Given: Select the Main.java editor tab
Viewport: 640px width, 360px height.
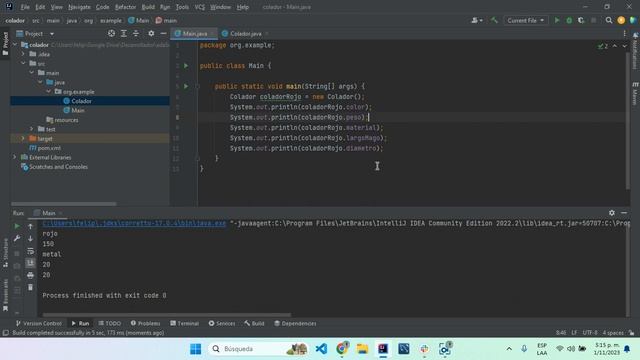Looking at the screenshot, I should pyautogui.click(x=195, y=33).
